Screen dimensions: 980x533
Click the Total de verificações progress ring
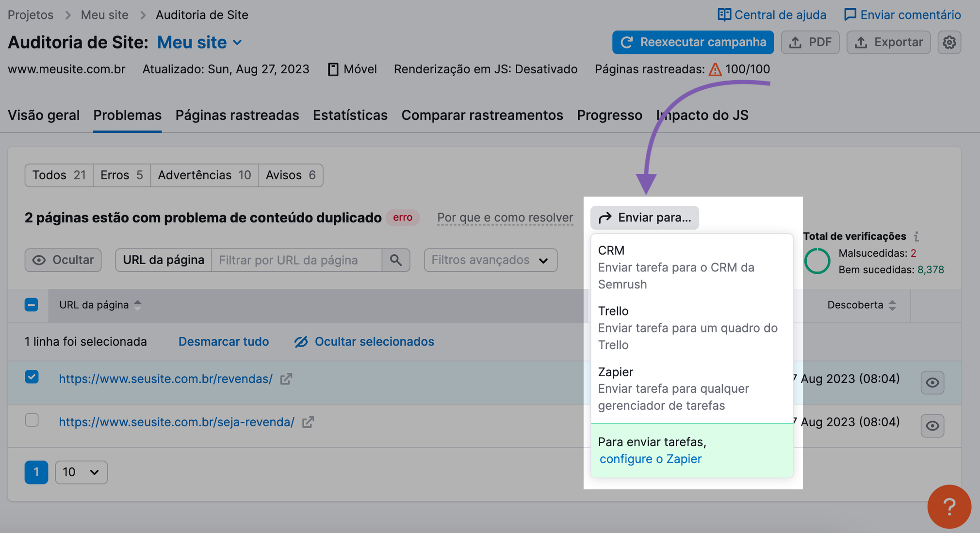[817, 261]
